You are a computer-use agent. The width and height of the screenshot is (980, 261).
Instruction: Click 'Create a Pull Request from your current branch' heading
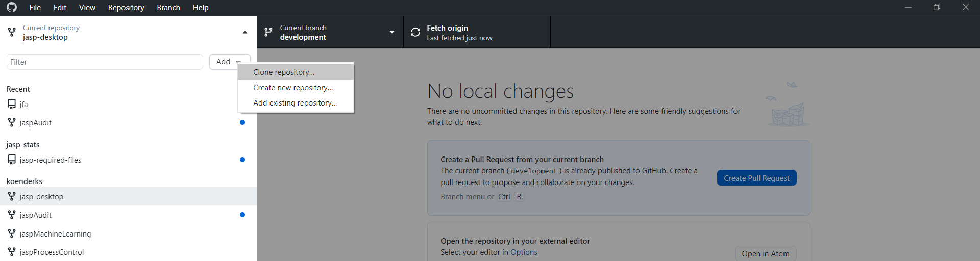522,160
